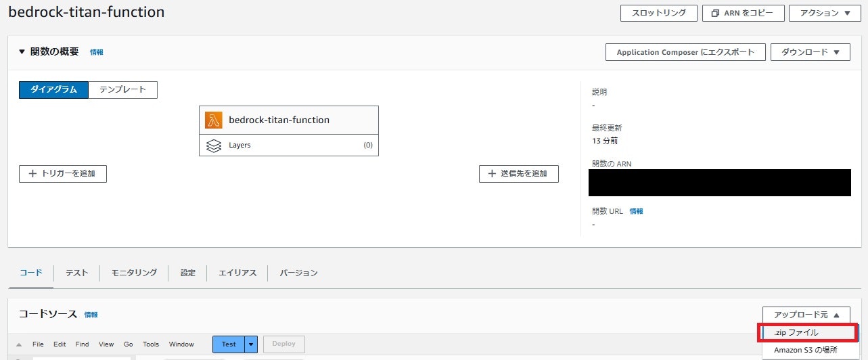Image resolution: width=868 pixels, height=360 pixels.
Task: Choose the Amazon S3 の場所 option
Action: pos(806,350)
